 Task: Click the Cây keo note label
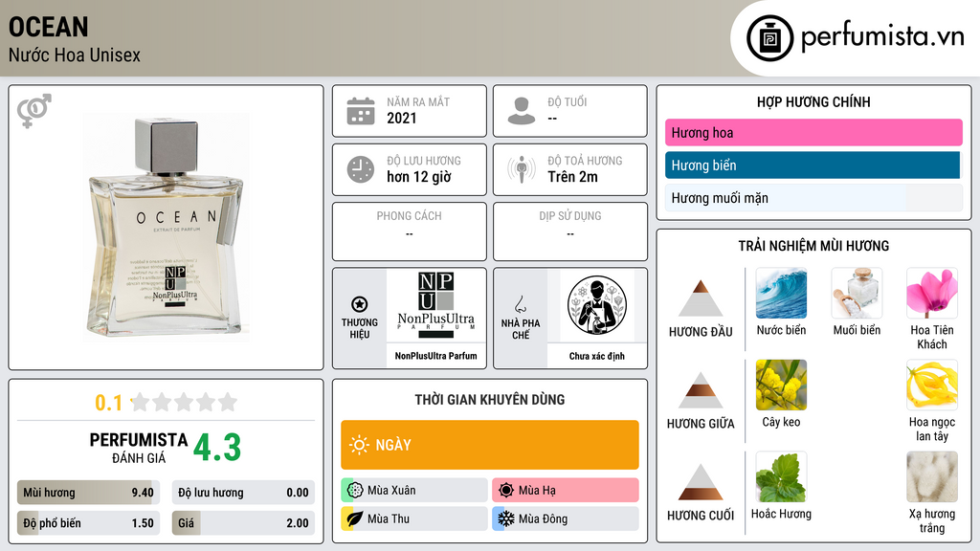coord(781,422)
